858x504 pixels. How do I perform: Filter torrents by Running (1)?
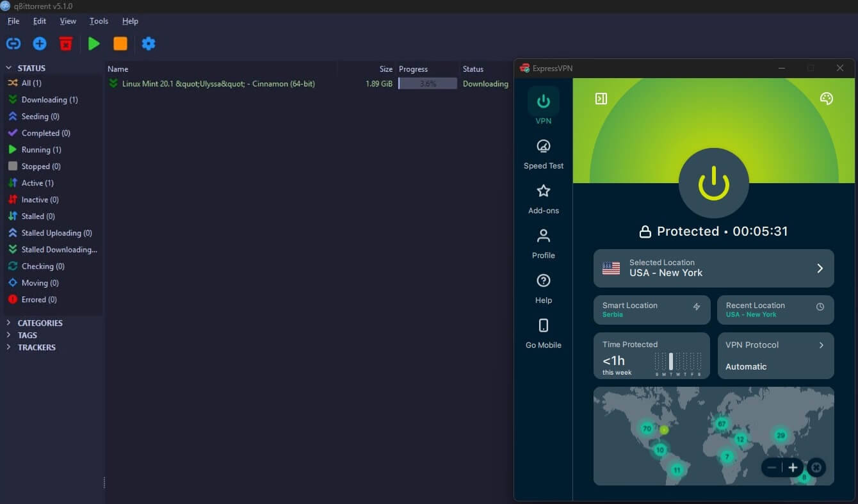click(x=51, y=150)
